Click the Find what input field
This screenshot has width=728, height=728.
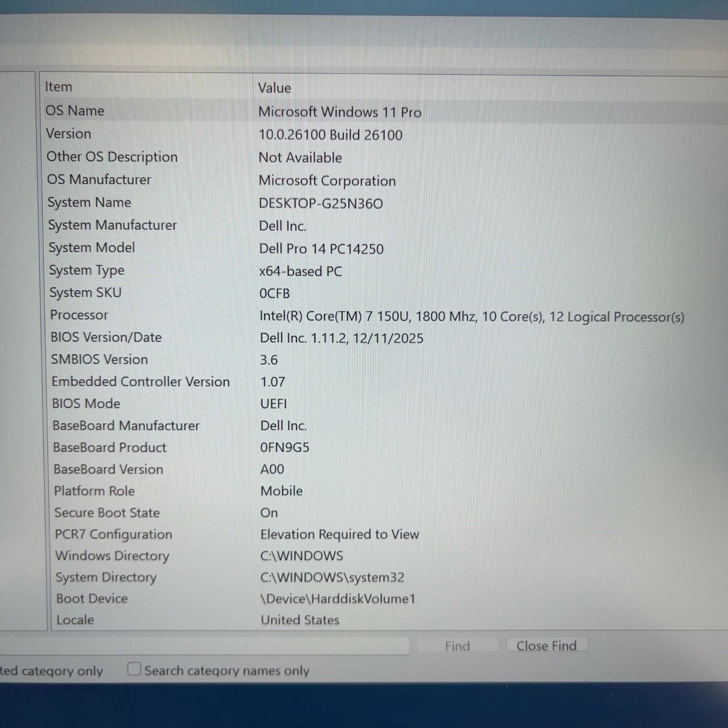click(204, 646)
